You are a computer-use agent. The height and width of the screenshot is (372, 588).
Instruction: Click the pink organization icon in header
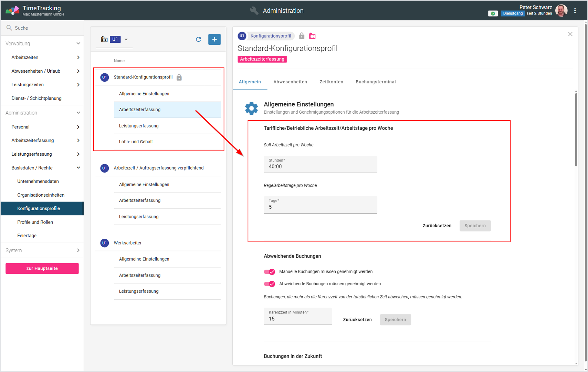pyautogui.click(x=312, y=36)
